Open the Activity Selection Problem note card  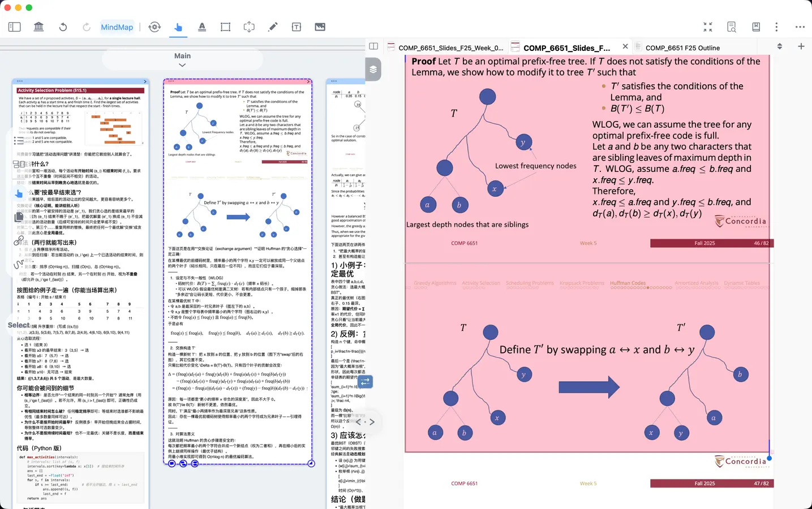point(80,90)
